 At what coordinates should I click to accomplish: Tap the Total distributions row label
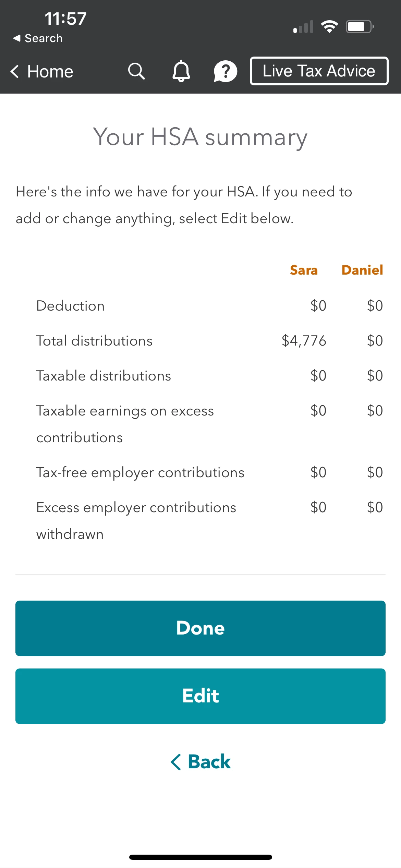(94, 341)
